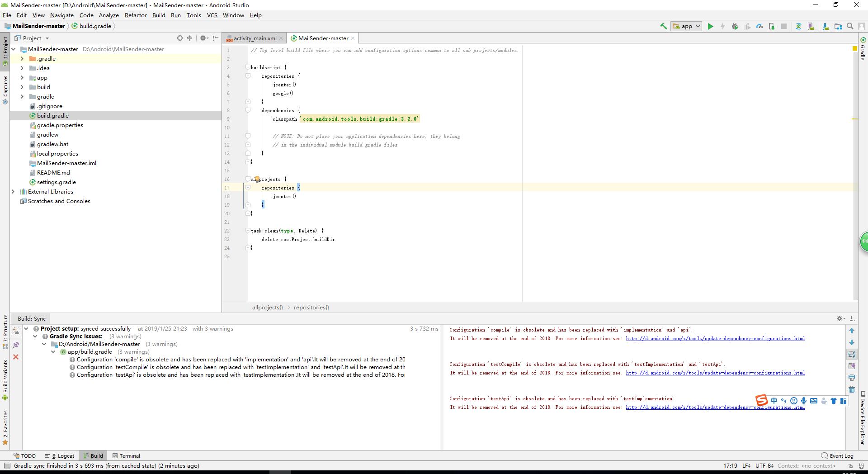868x474 pixels.
Task: Click the Stop square icon
Action: [784, 26]
